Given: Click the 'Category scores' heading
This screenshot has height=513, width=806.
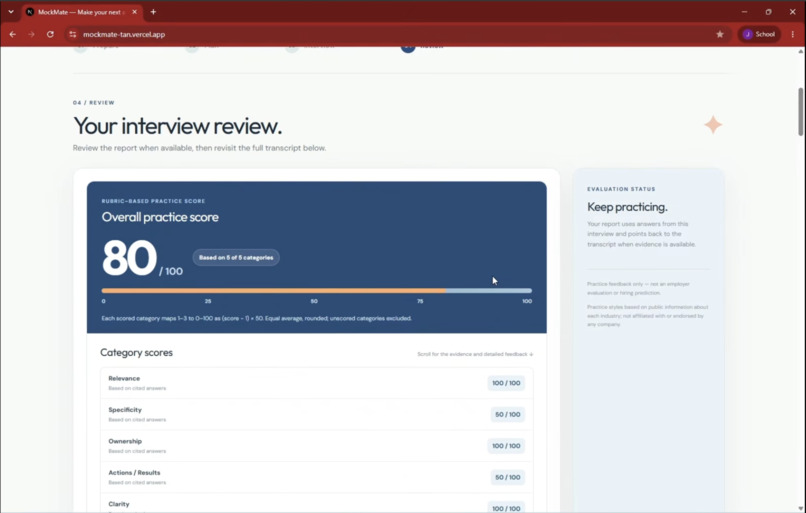Looking at the screenshot, I should (x=136, y=353).
